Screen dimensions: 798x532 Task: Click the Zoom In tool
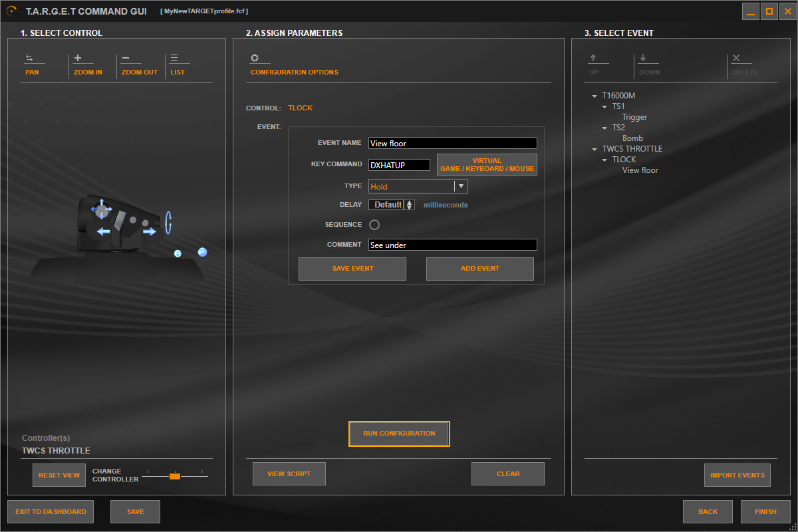point(88,65)
